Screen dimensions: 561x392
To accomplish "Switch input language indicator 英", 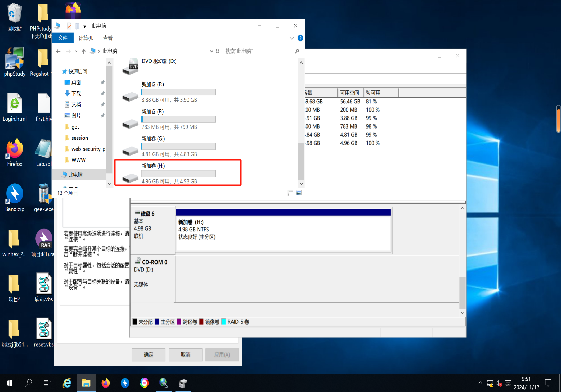I will pos(508,383).
